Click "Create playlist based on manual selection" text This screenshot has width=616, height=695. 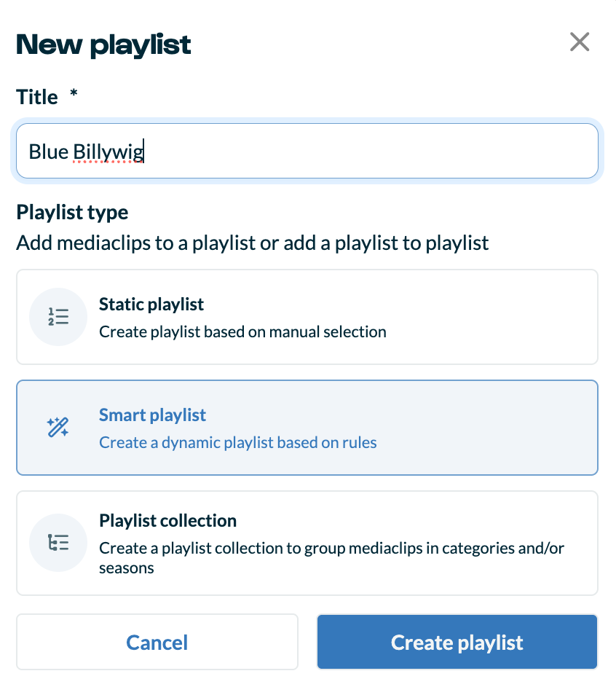pyautogui.click(x=243, y=331)
